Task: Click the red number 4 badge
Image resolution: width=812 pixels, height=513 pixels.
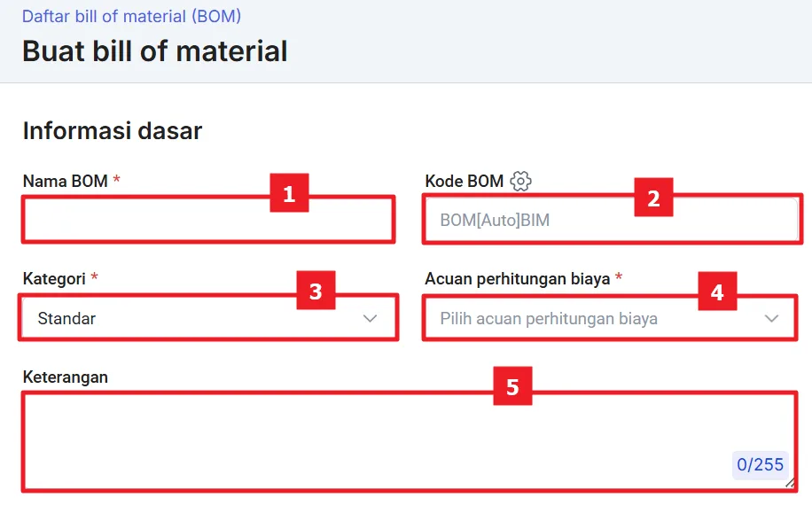Action: point(717,291)
